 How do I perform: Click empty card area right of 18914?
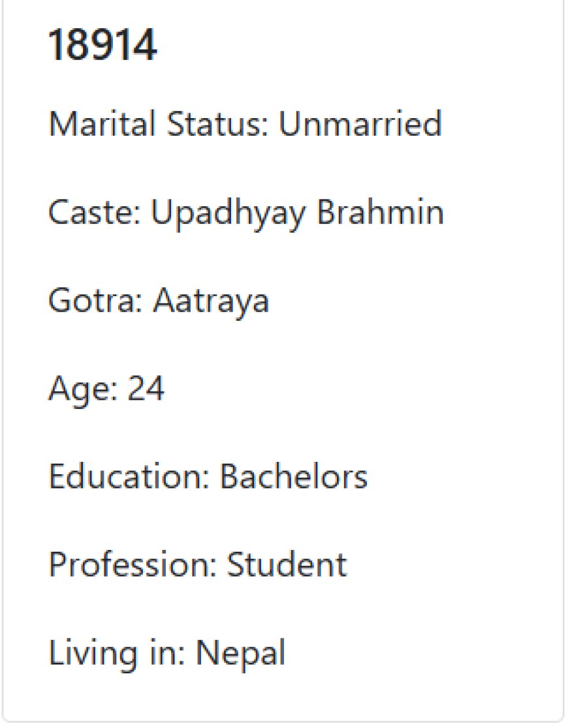pyautogui.click(x=353, y=44)
